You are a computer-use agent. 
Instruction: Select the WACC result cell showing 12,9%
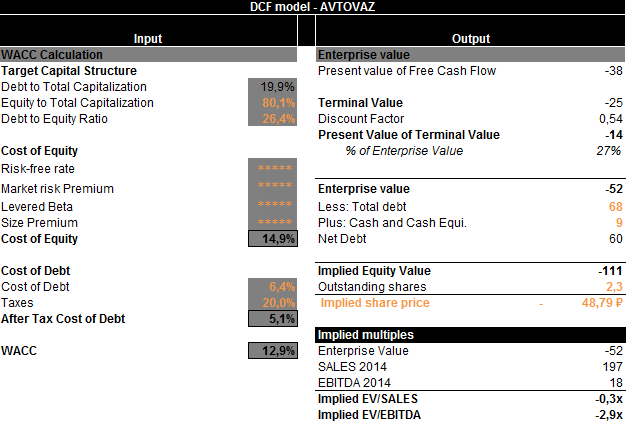point(272,351)
